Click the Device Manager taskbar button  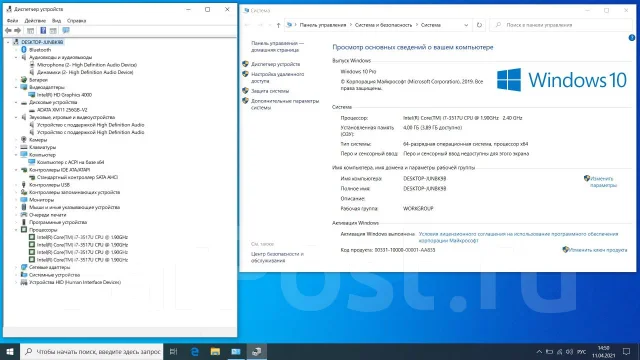pyautogui.click(x=257, y=351)
